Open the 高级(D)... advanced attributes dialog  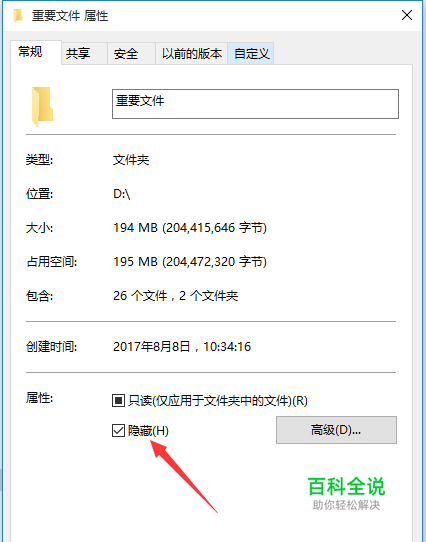[x=336, y=430]
